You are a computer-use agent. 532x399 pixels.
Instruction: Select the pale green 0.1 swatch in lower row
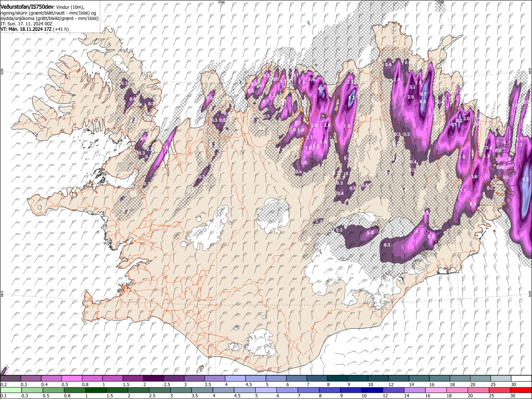[11, 390]
